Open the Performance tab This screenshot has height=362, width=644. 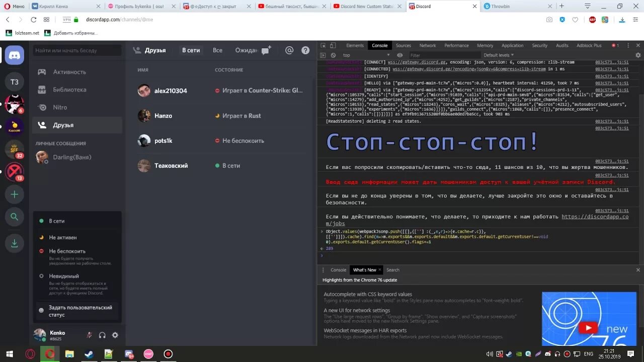tap(456, 45)
